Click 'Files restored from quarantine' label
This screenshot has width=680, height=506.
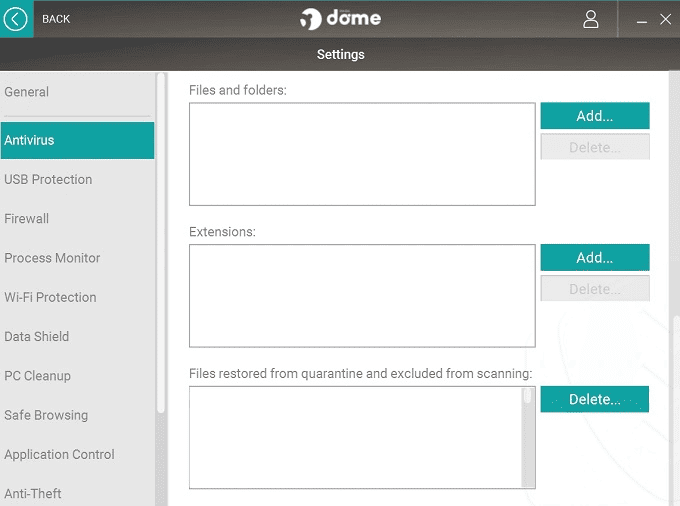[x=360, y=374]
